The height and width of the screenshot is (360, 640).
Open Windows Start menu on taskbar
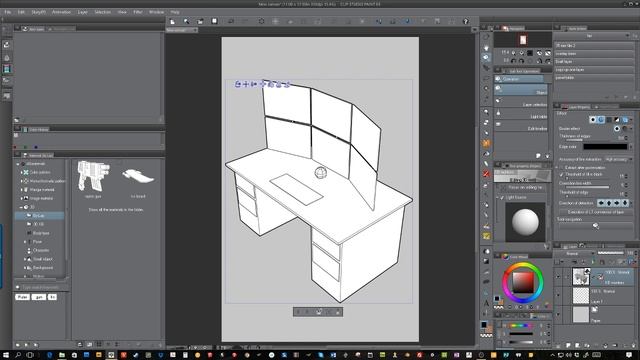[x=6, y=355]
